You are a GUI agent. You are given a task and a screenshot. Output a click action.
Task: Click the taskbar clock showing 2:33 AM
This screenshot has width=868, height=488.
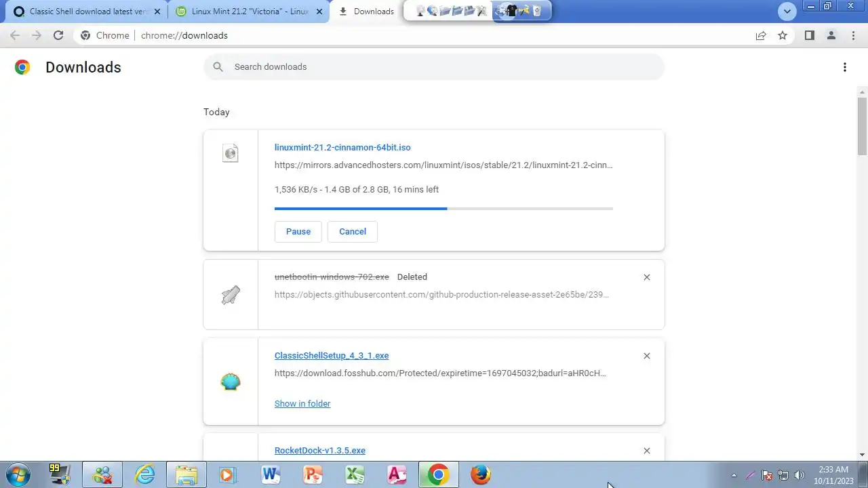(833, 475)
